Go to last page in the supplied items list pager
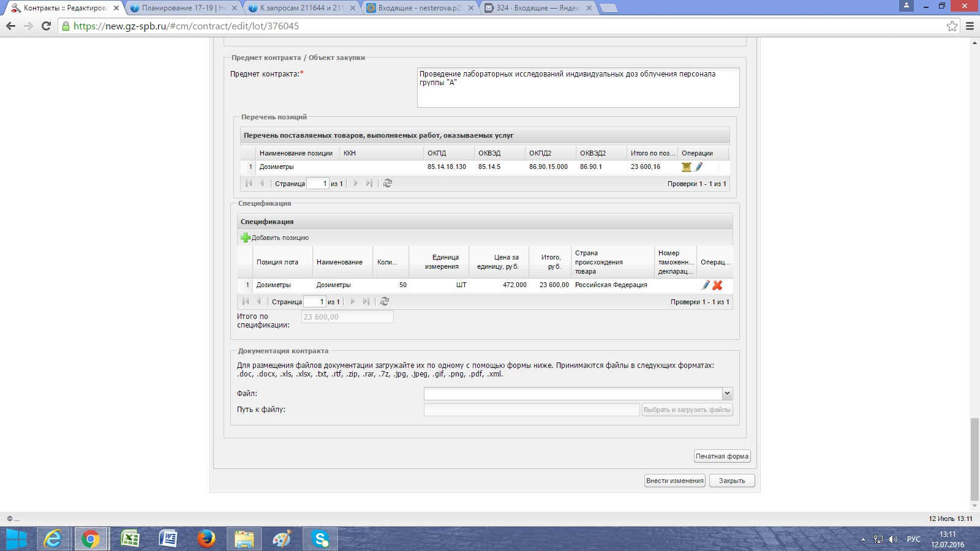980x551 pixels. (x=369, y=183)
